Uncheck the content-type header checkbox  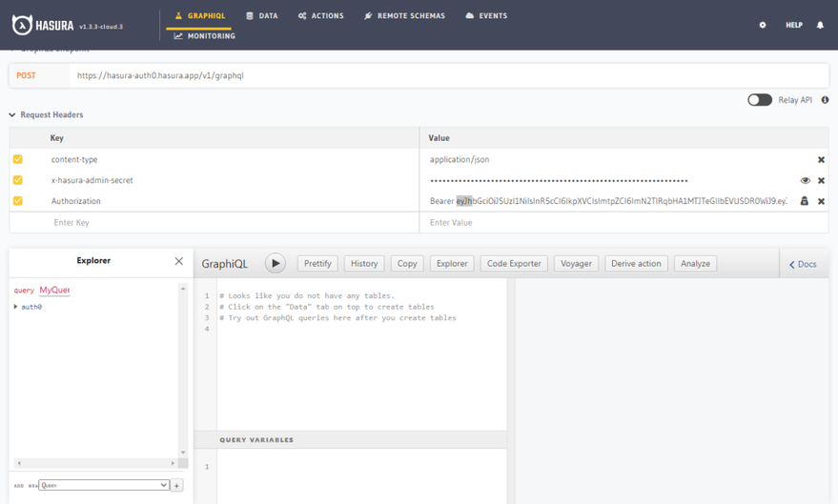[17, 159]
